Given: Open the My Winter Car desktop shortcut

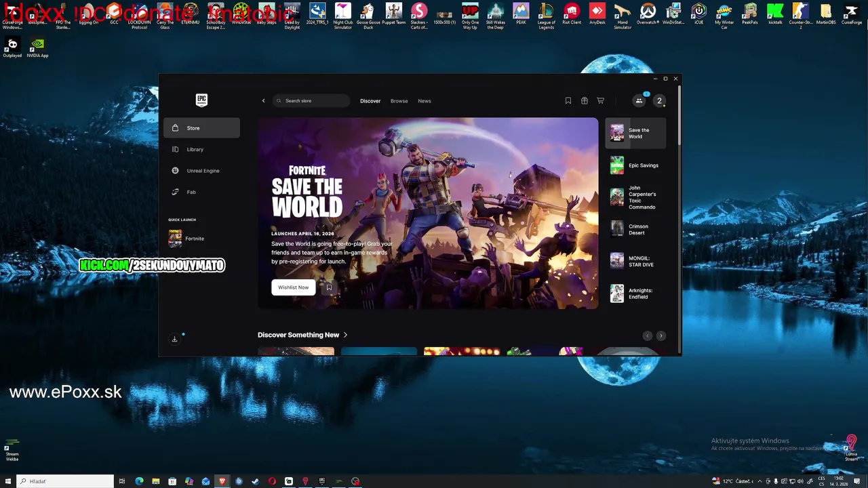Looking at the screenshot, I should point(724,16).
